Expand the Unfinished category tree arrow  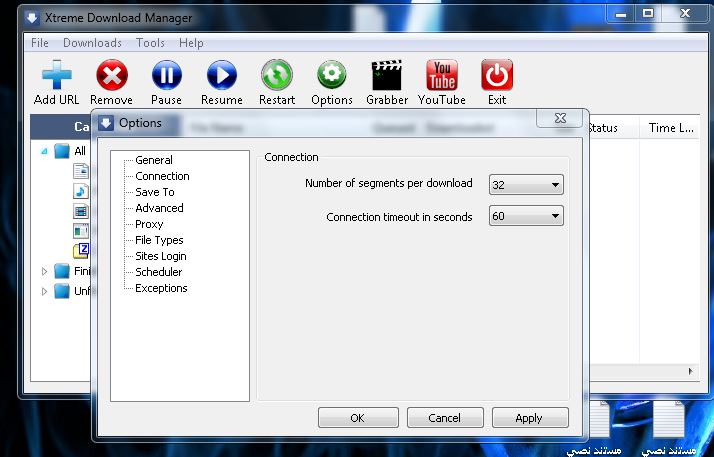click(x=44, y=291)
